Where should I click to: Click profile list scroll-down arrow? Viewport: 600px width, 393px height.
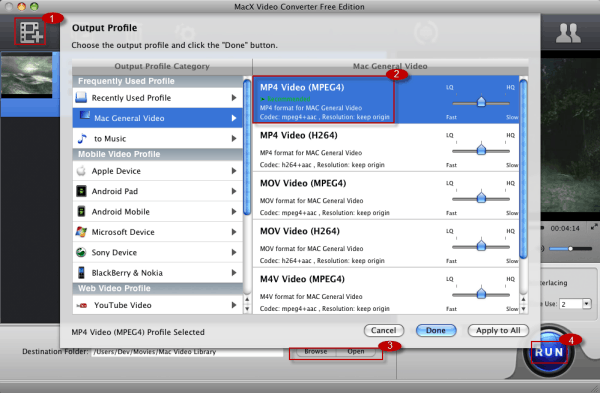(523, 309)
